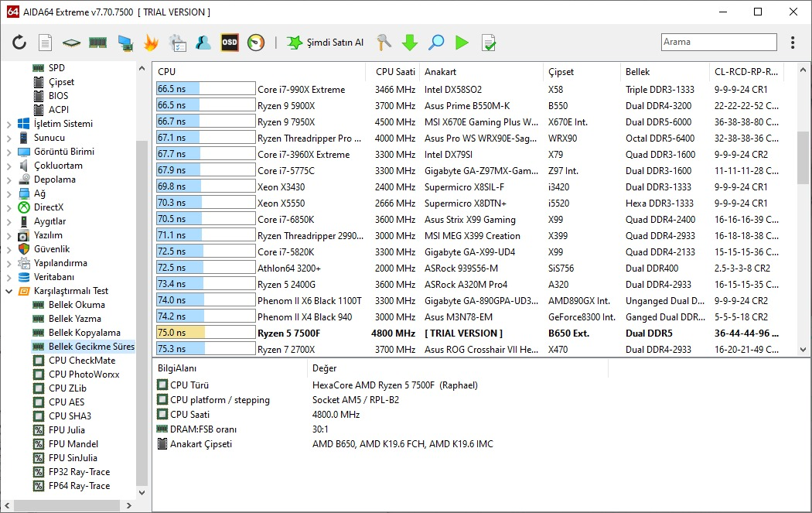This screenshot has height=513, width=812.
Task: Expand the DirectX node
Action: tap(9, 208)
